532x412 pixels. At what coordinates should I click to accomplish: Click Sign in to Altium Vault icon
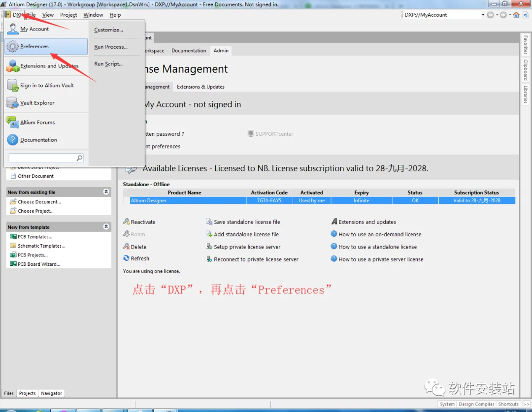tap(12, 86)
